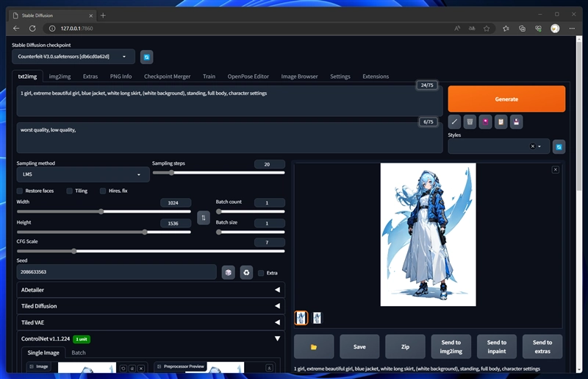This screenshot has width=588, height=379.
Task: Clear the Styles selection with x
Action: [x=532, y=146]
